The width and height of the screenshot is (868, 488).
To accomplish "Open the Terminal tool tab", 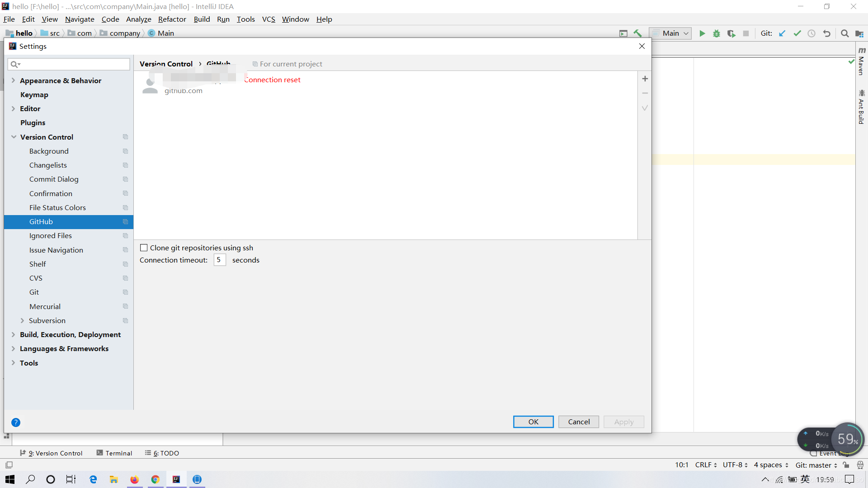I will pos(114,453).
